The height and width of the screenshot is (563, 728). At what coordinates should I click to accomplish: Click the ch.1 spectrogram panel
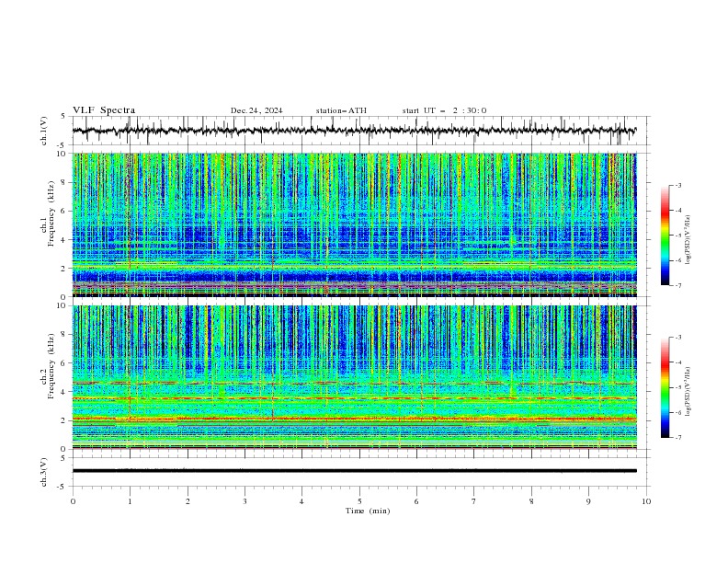coord(355,224)
